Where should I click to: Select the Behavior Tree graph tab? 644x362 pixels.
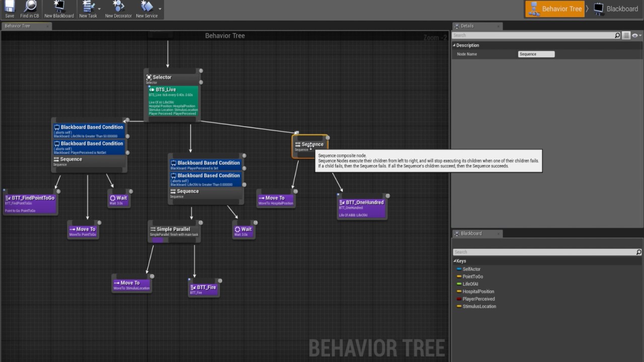tap(18, 26)
